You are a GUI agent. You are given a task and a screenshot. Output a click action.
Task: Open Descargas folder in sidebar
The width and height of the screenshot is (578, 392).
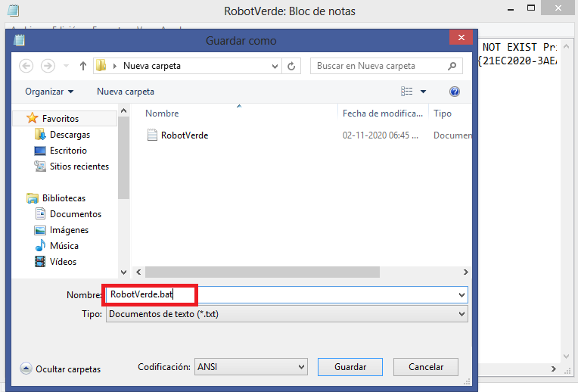pyautogui.click(x=70, y=135)
